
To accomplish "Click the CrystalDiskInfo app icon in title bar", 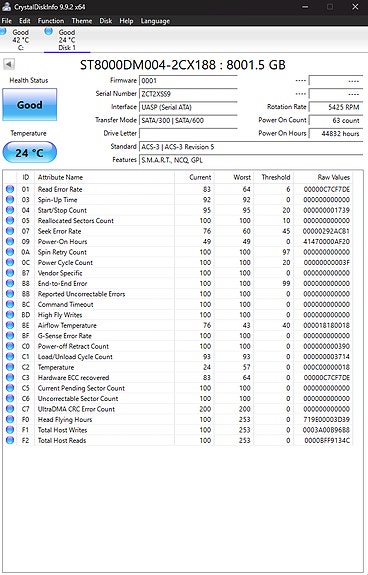I will (6, 7).
